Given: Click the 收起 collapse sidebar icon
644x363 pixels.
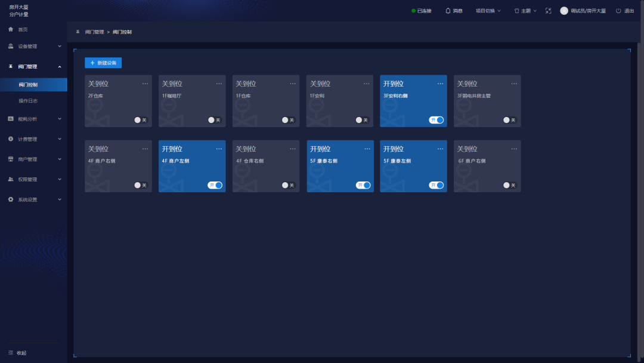Looking at the screenshot, I should 11,353.
